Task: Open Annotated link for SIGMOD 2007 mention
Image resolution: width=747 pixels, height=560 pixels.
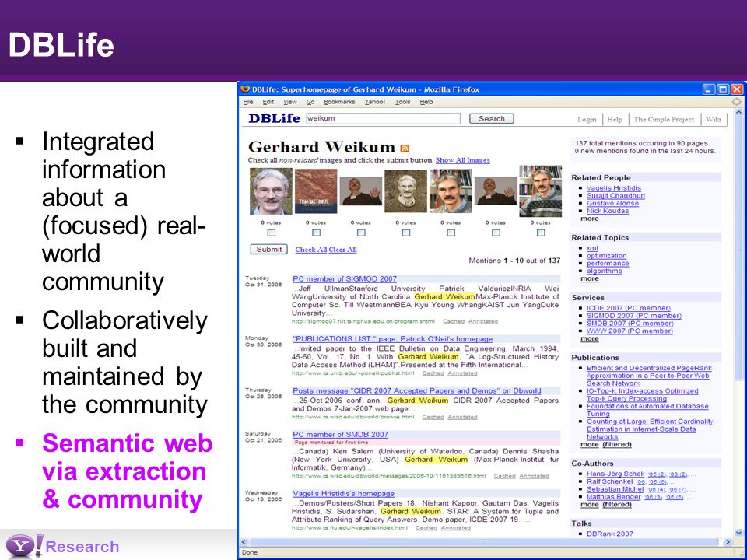Action: coord(483,321)
